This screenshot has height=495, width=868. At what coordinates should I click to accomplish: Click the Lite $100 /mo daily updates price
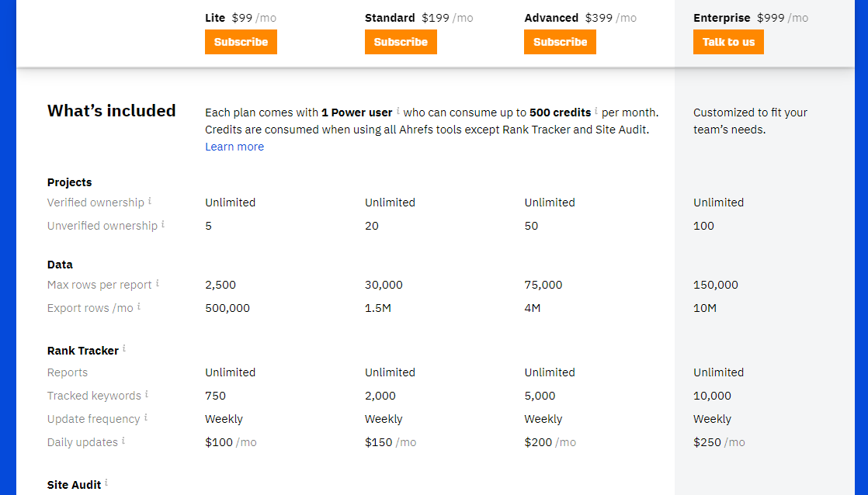tap(231, 442)
